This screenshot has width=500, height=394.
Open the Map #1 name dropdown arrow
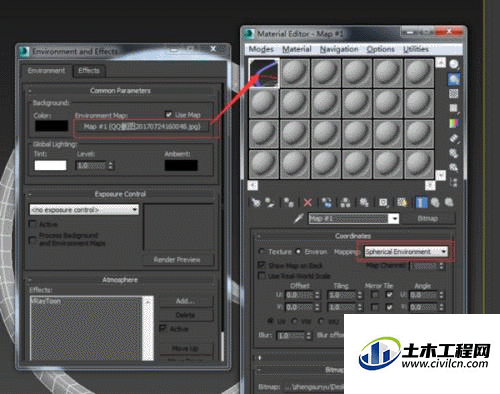395,219
